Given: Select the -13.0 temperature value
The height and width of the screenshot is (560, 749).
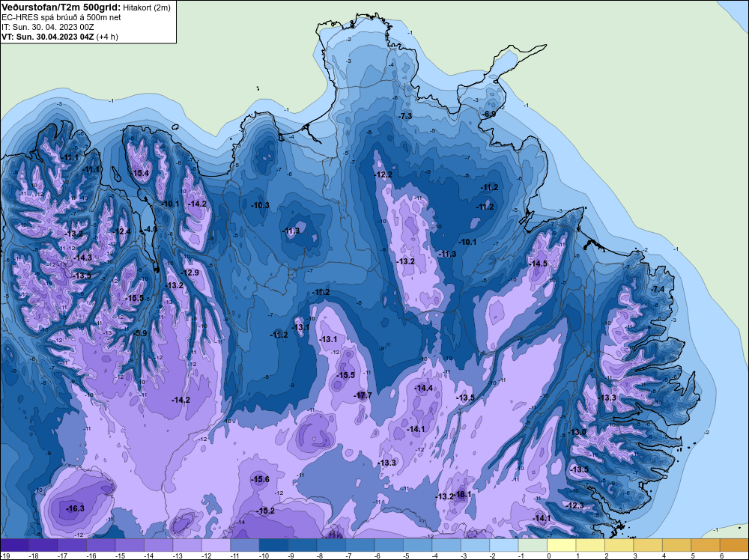Looking at the screenshot, I should 577,432.
